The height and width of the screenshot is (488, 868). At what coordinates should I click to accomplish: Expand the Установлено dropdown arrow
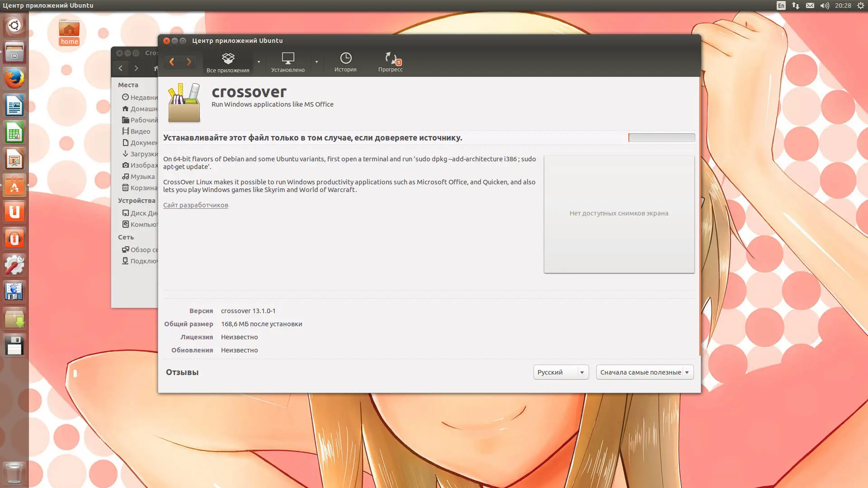316,62
